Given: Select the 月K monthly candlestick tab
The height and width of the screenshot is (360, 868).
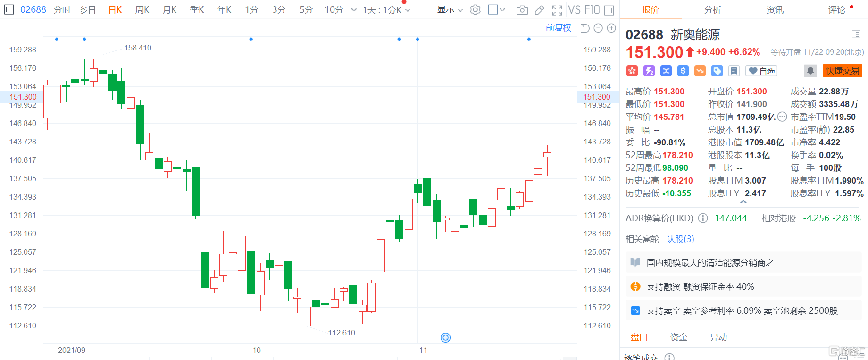Looking at the screenshot, I should click(169, 9).
